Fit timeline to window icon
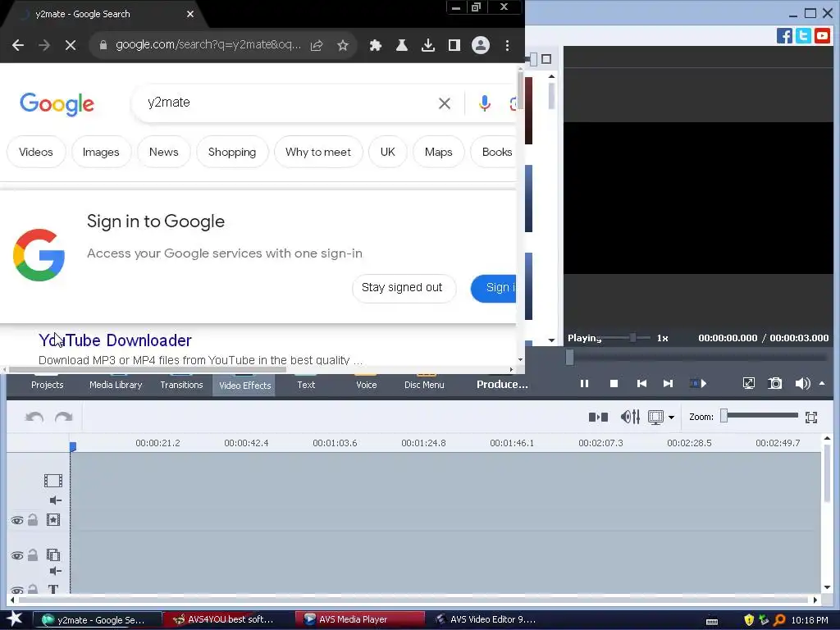The width and height of the screenshot is (840, 630). (811, 418)
